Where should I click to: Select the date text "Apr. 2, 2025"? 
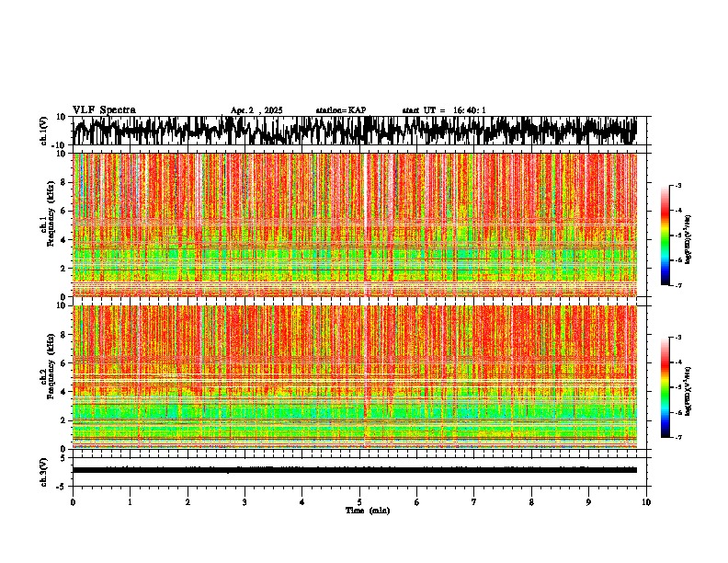[x=256, y=110]
